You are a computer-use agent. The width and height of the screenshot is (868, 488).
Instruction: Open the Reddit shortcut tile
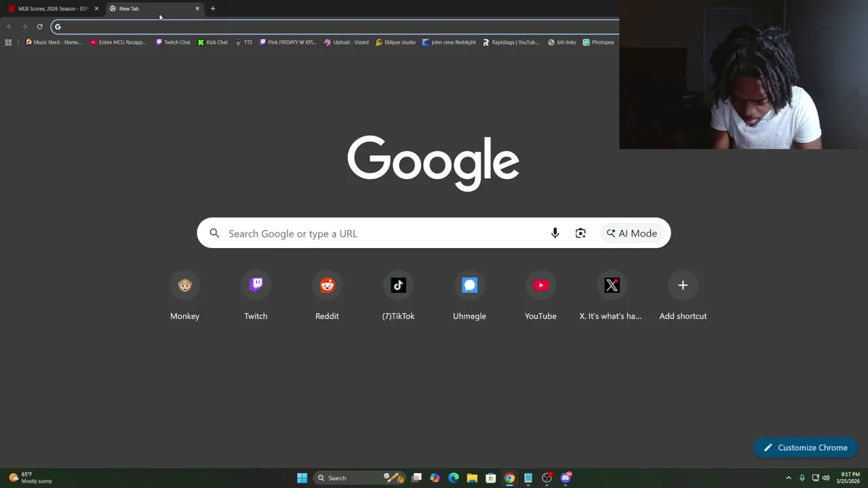click(327, 297)
